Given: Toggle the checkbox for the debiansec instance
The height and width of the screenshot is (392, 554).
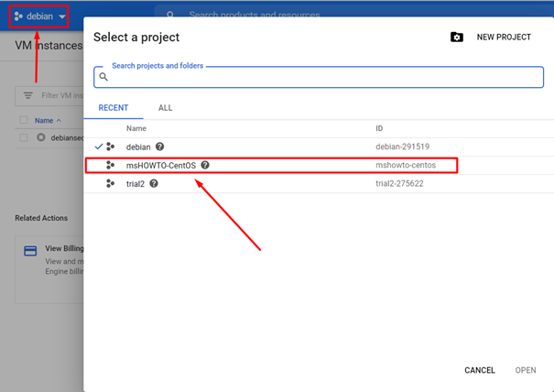Looking at the screenshot, I should pyautogui.click(x=24, y=137).
